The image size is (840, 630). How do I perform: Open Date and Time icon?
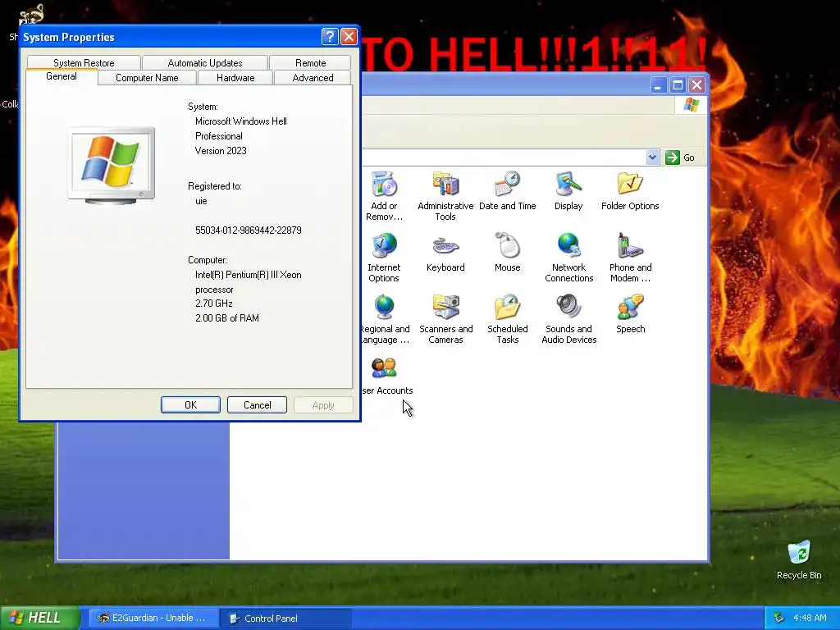click(507, 185)
